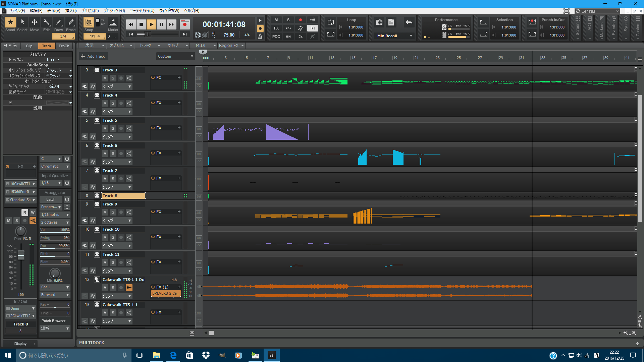644x362 pixels.
Task: Open the Region FX menu
Action: click(x=231, y=46)
